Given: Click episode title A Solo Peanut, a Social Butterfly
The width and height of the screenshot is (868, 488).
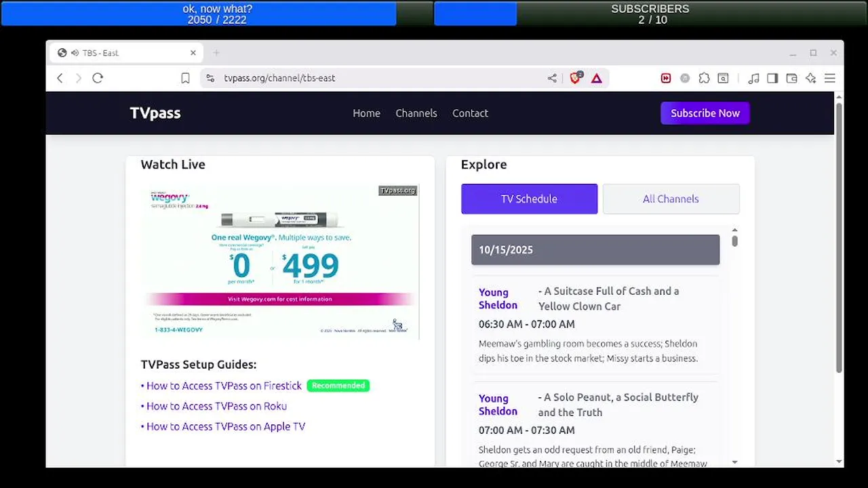Looking at the screenshot, I should pos(618,405).
